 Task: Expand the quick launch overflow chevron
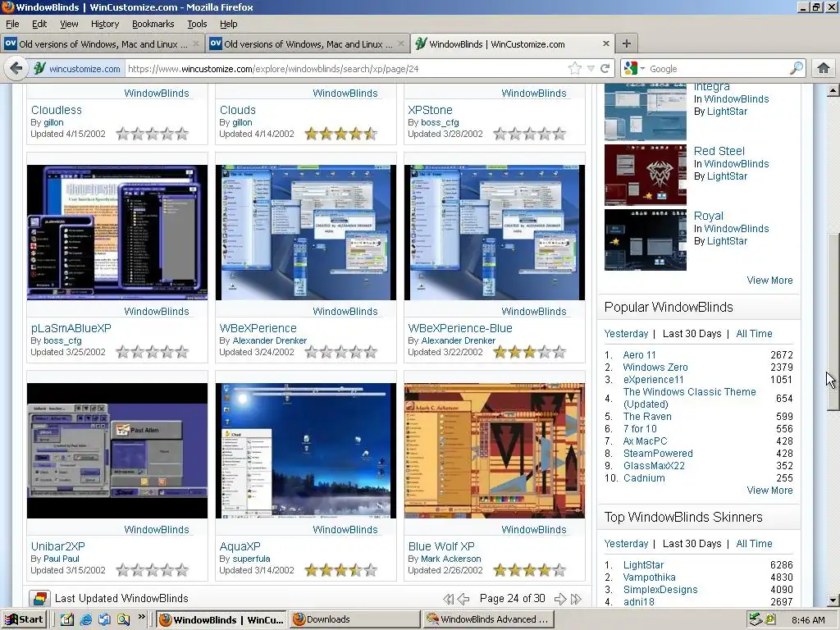(x=141, y=617)
